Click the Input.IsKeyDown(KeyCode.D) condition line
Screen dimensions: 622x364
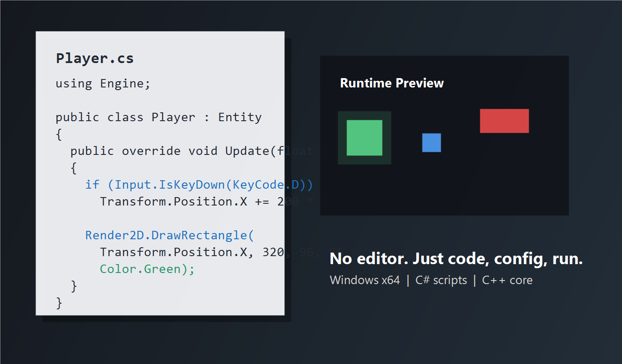point(199,185)
